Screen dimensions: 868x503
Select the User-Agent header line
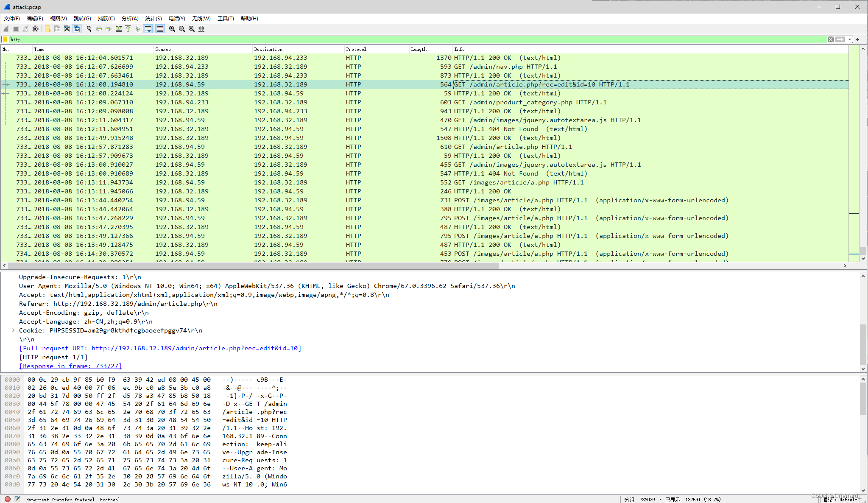pos(267,286)
